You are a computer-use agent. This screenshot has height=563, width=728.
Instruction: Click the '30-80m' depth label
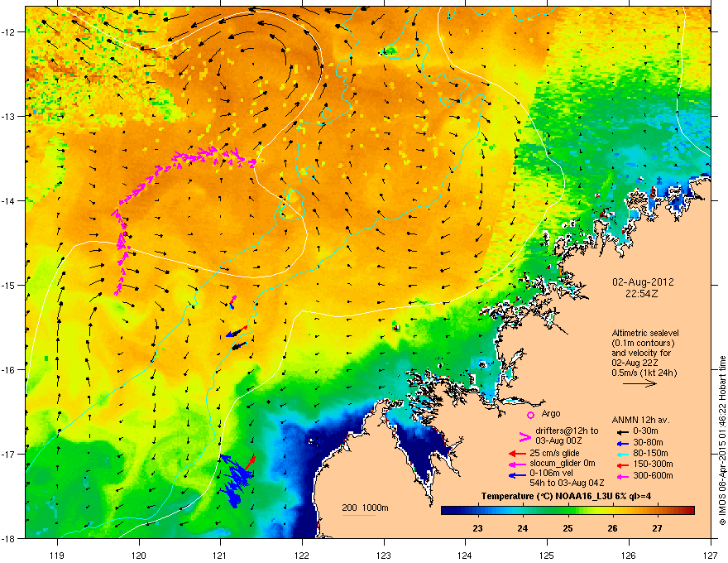pos(648,443)
